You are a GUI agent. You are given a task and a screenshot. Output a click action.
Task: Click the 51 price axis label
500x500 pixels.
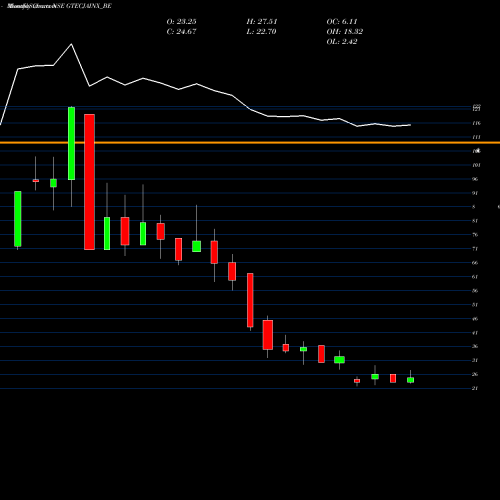(x=475, y=305)
